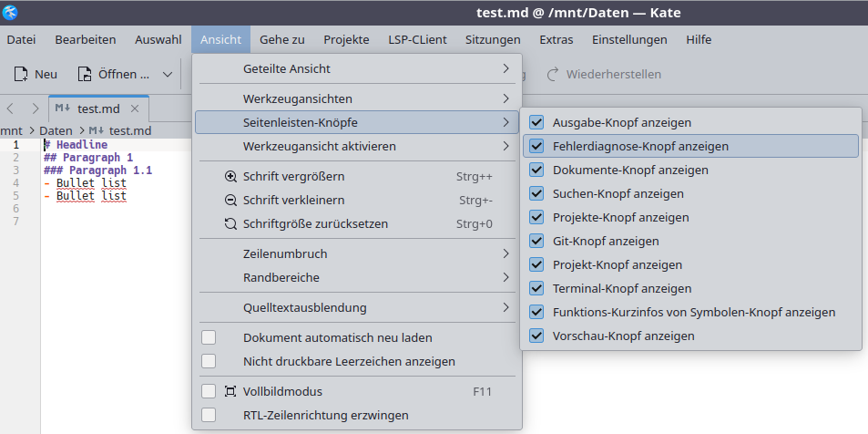Click the Schrift vergrößern zoom-in icon
The height and width of the screenshot is (434, 868).
click(x=230, y=176)
